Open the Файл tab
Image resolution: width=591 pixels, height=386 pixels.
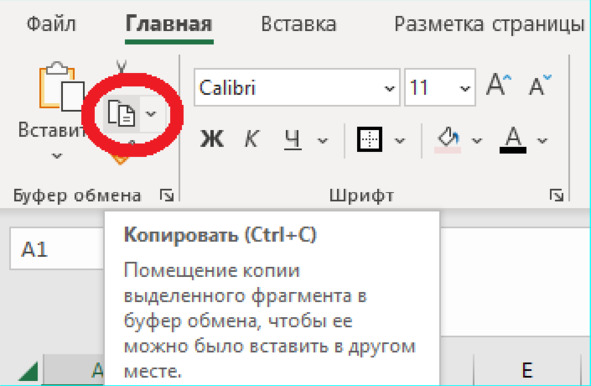click(x=51, y=24)
